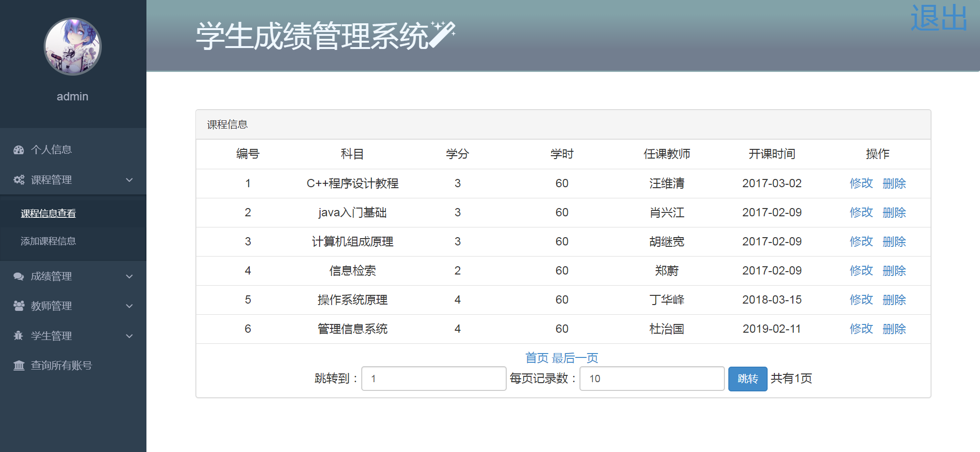
Task: Click the 开课时间 column header
Action: 772,154
